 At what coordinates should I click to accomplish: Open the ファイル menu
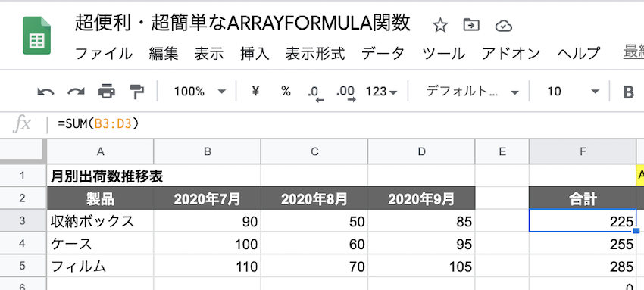(104, 54)
